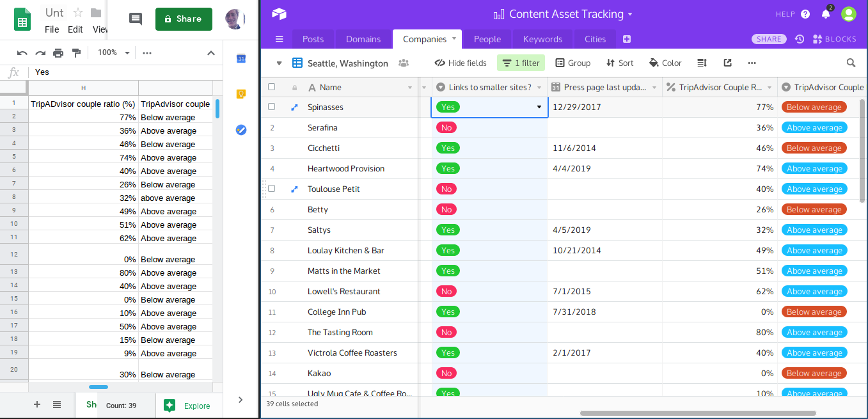Move spreadsheet to folder icon
This screenshot has height=419, width=868.
[x=96, y=13]
